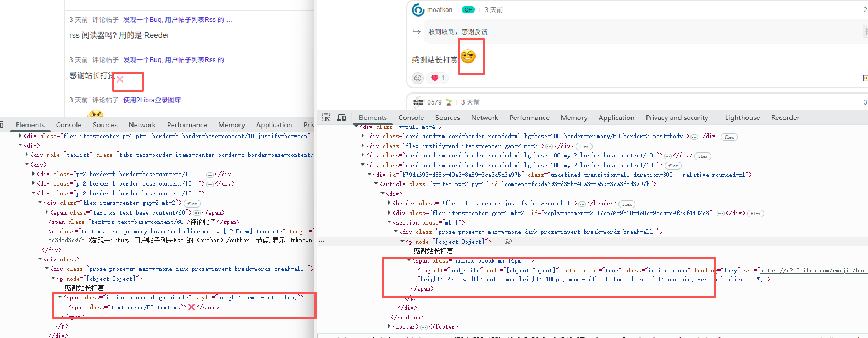Click the reply arrow icon before quoted text
This screenshot has width=868, height=338.
(x=417, y=31)
